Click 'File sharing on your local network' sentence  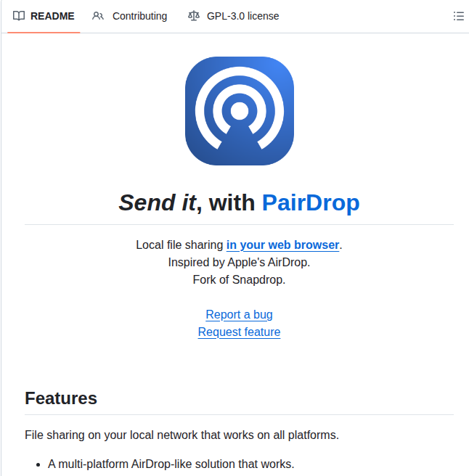point(182,435)
